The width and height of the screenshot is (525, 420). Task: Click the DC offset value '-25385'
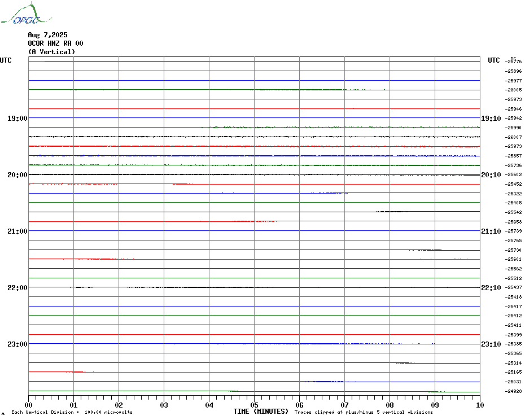(x=513, y=344)
